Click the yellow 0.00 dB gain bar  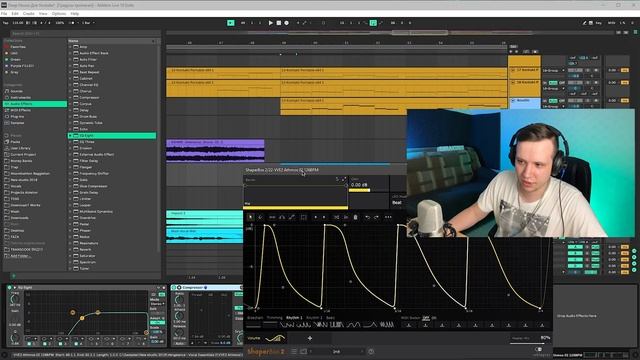tap(360, 190)
